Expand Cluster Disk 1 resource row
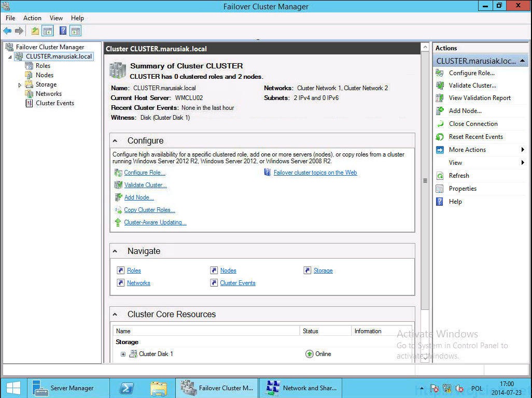 (x=123, y=354)
